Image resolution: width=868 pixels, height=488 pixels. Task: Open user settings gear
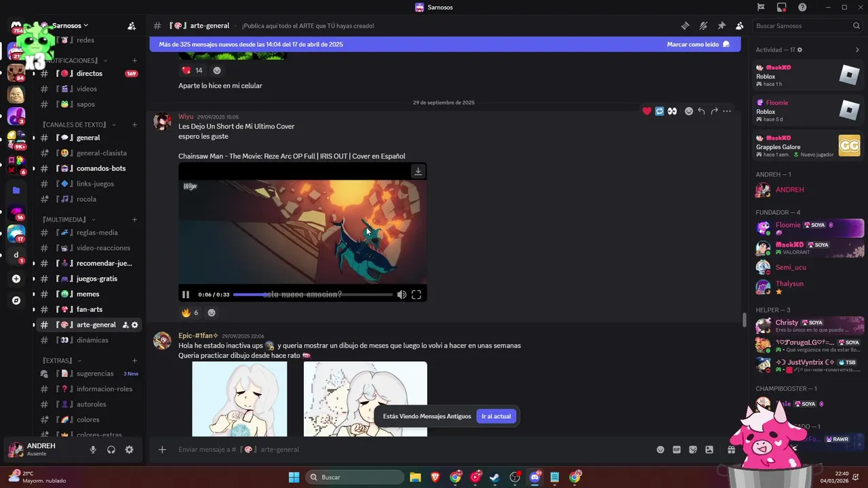130,449
